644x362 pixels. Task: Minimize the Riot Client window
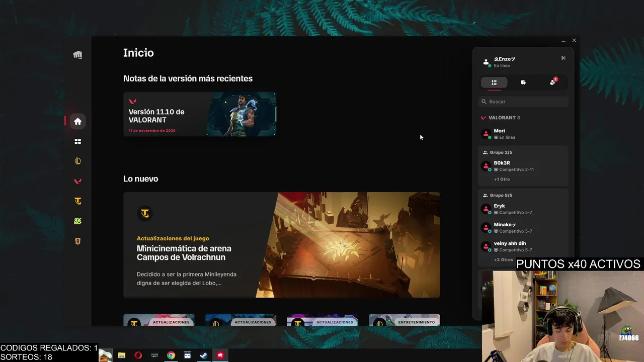pos(563,40)
